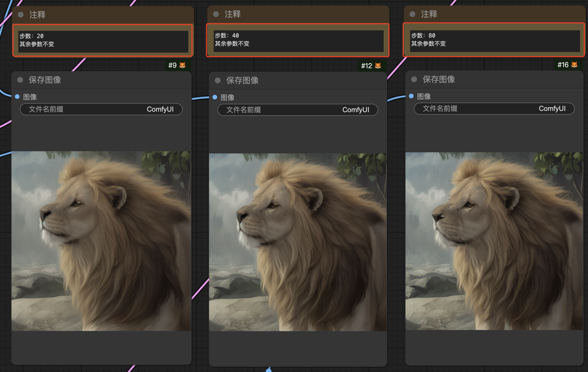The height and width of the screenshot is (372, 588).
Task: Click the fox icon beside badge #12
Action: 378,66
